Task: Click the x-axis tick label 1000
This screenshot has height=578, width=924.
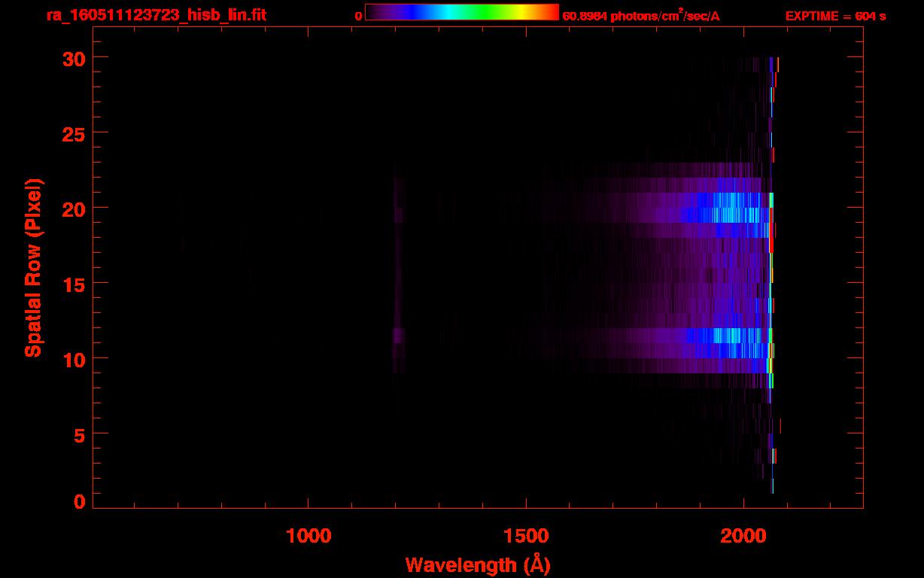Action: pos(309,536)
